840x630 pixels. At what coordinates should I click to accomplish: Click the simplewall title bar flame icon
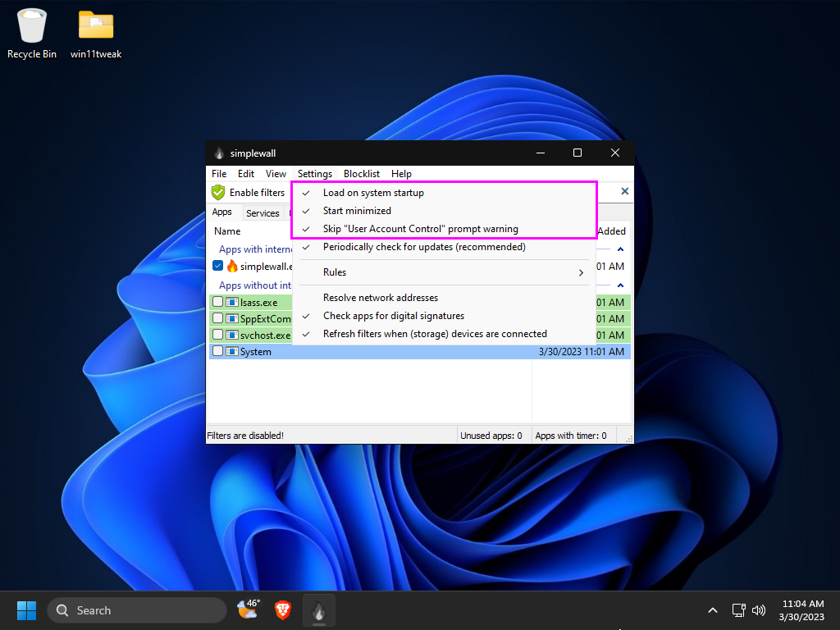[218, 153]
